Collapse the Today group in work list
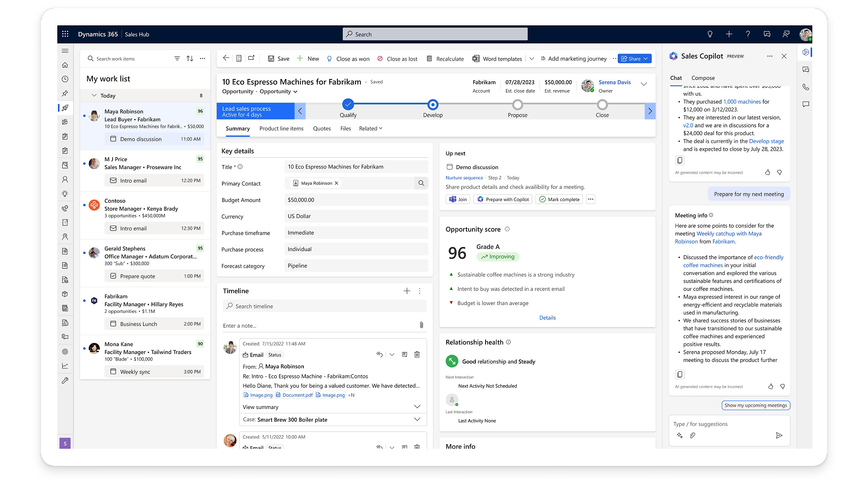 (x=94, y=95)
